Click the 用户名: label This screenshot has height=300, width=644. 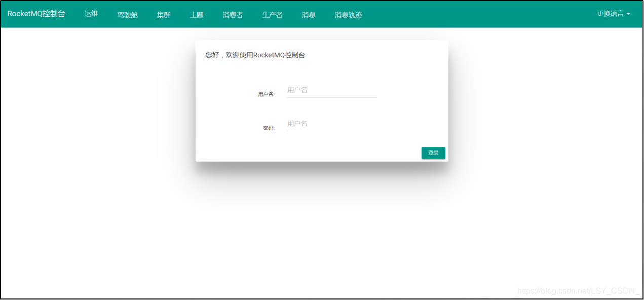(x=266, y=94)
